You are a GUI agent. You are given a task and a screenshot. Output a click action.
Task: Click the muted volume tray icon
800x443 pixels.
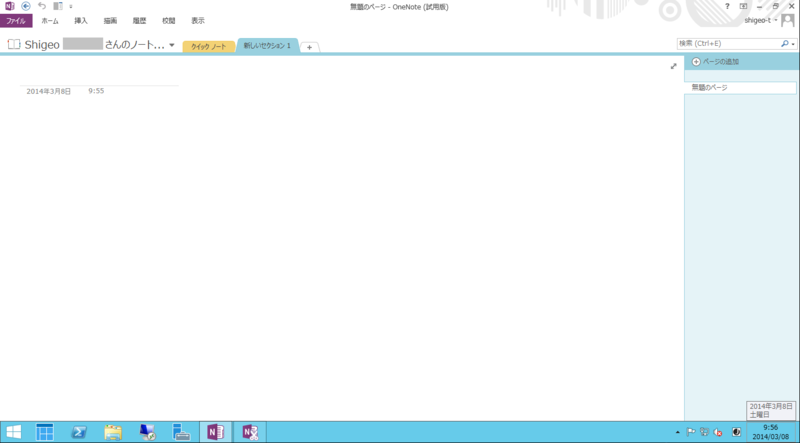[x=718, y=432]
